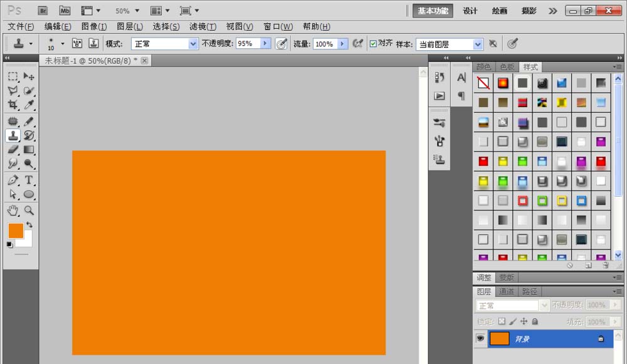Open Mini Bridge with the Mb icon
The width and height of the screenshot is (627, 364).
coord(64,11)
